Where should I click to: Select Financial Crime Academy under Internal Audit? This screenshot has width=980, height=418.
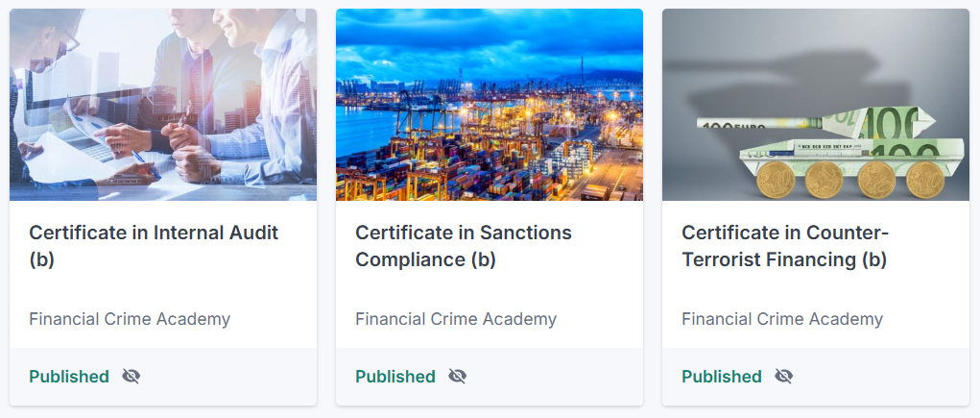click(130, 319)
